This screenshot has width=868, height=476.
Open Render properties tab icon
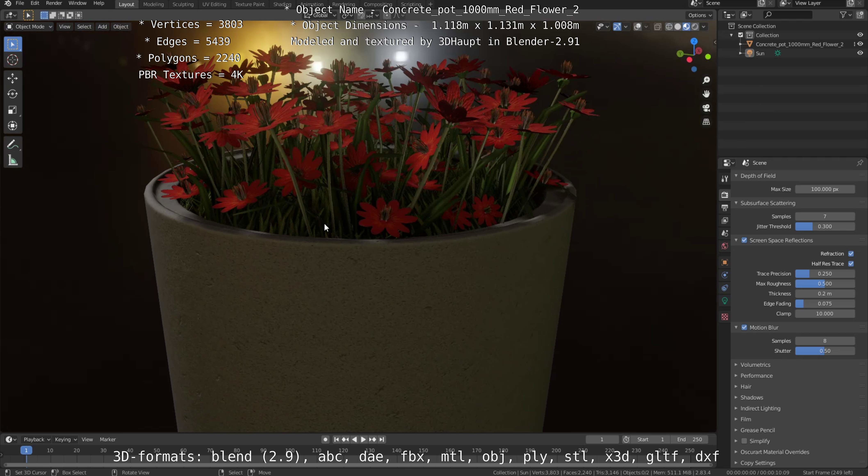click(x=724, y=195)
